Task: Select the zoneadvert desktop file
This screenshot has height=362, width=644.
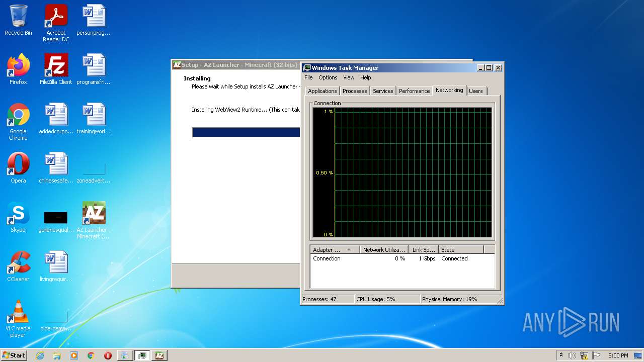Action: click(x=94, y=171)
